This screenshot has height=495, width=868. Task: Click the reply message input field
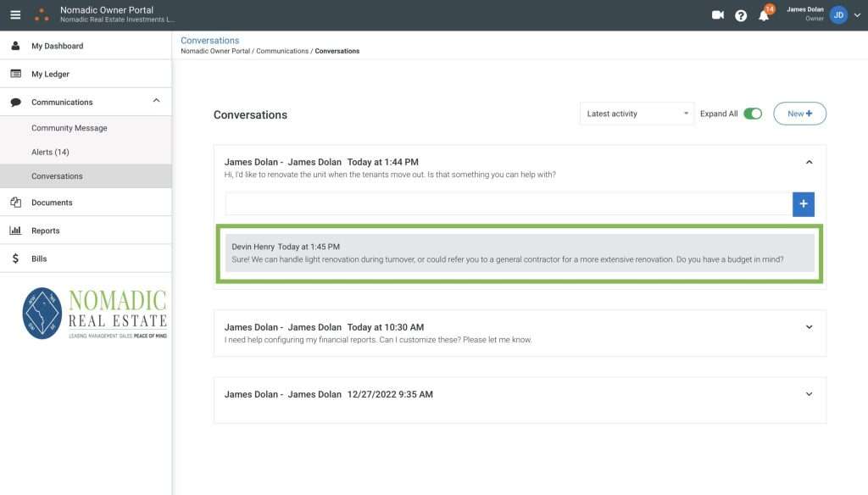[x=508, y=204]
